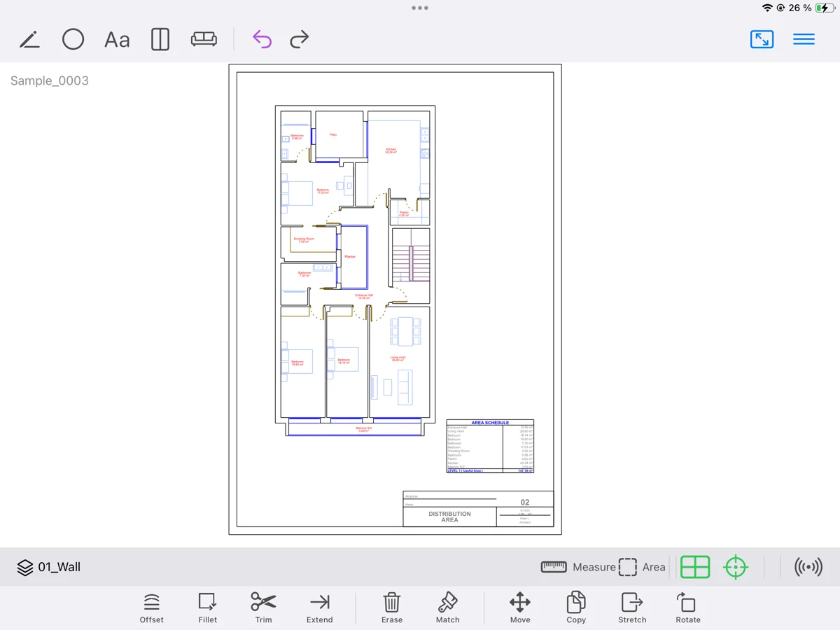Click the Rotate tool
The image size is (840, 630).
coord(687,607)
